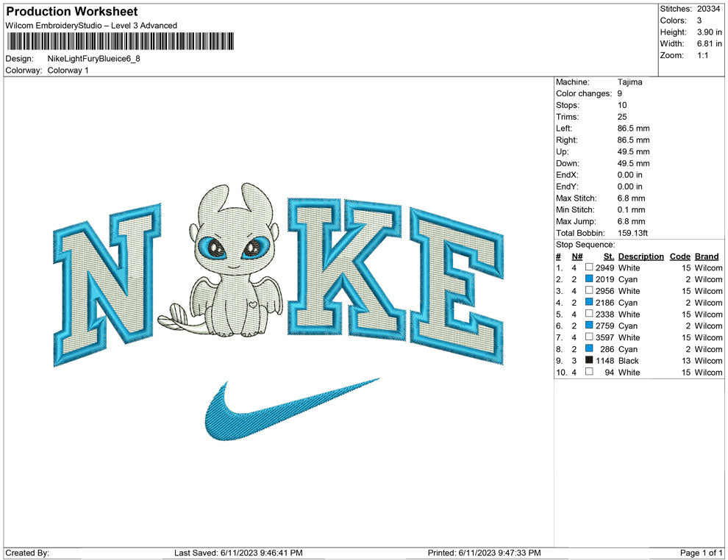This screenshot has height=560, width=728.
Task: Click the cyan swatch in stop row 8
Action: coord(589,348)
